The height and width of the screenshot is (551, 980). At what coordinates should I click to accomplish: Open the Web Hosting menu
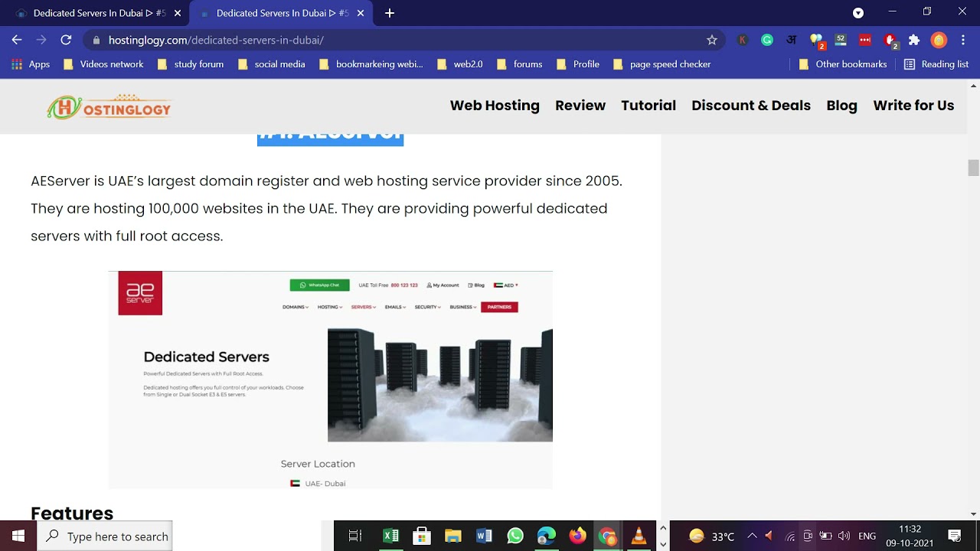(495, 106)
